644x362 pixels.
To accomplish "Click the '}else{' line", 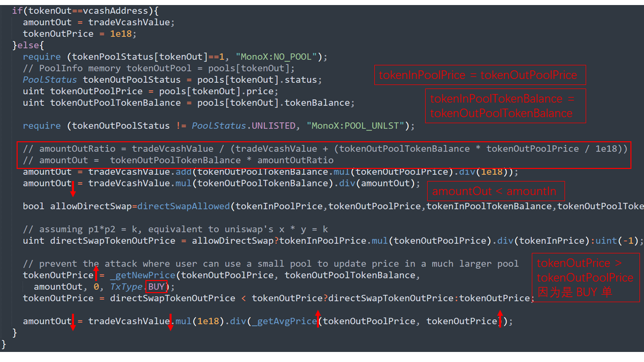I will pos(28,45).
